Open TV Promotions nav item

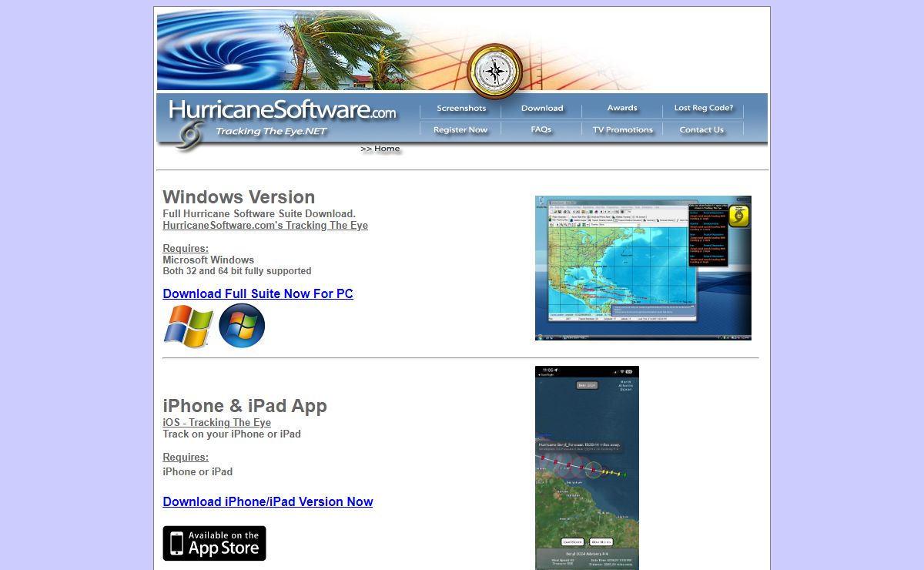pyautogui.click(x=623, y=130)
